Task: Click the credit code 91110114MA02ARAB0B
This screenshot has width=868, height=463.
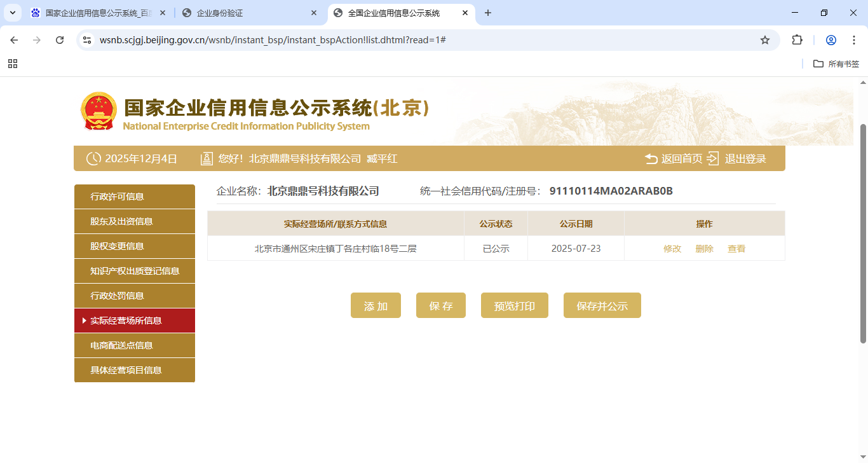Action: 611,191
